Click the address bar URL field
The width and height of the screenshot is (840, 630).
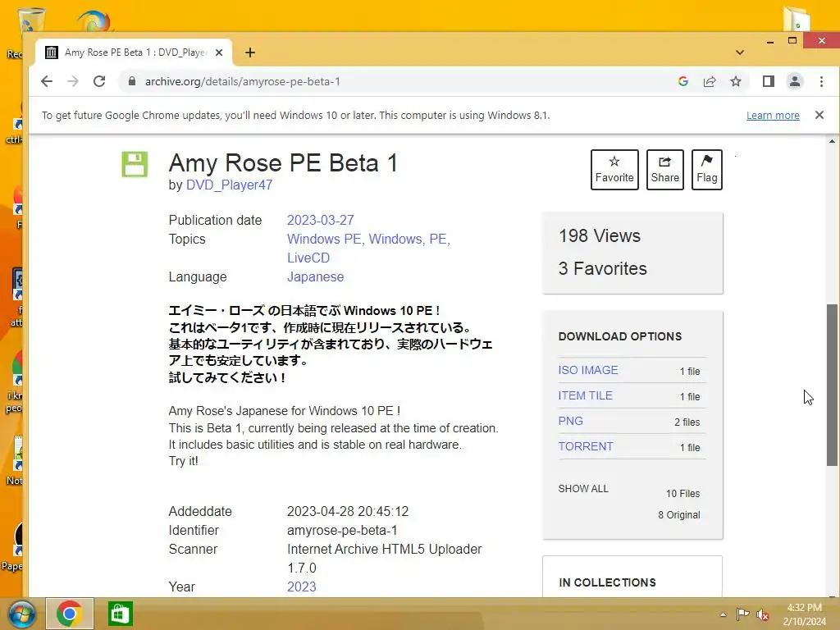(396, 81)
